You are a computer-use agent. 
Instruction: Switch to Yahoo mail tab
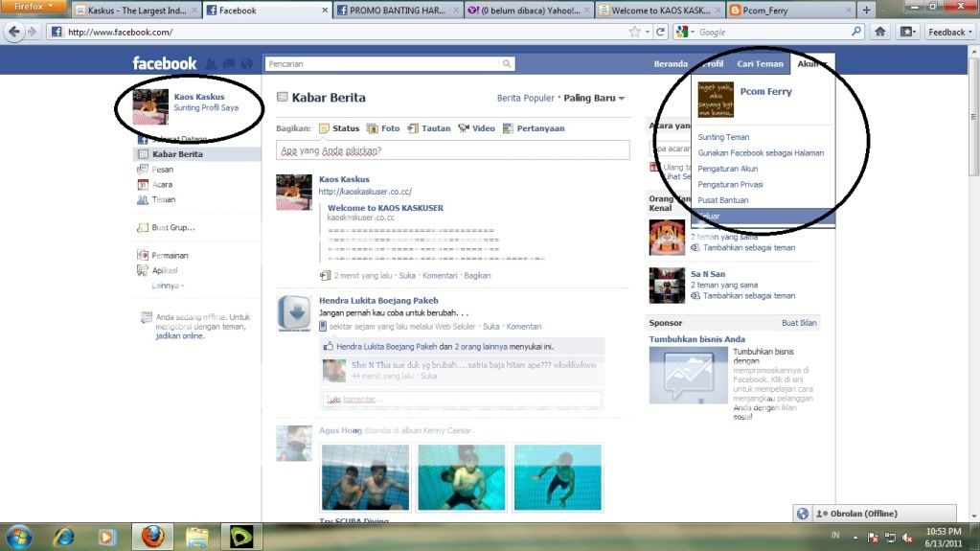pyautogui.click(x=529, y=10)
